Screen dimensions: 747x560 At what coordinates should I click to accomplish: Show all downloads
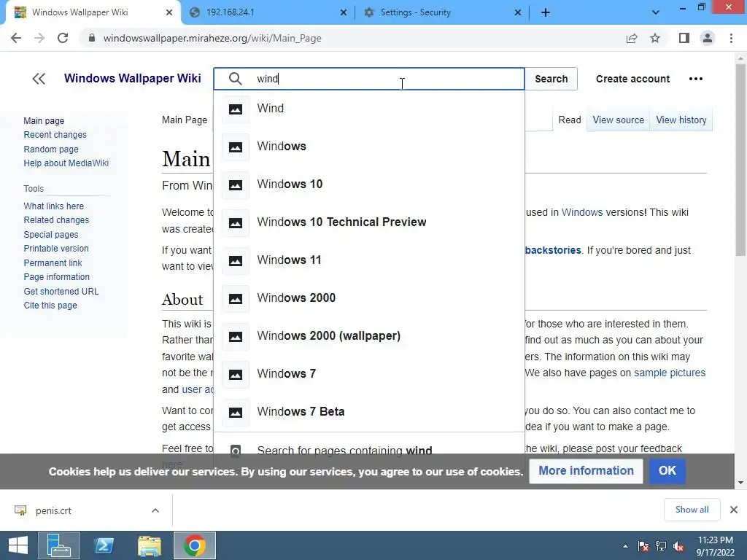(692, 510)
